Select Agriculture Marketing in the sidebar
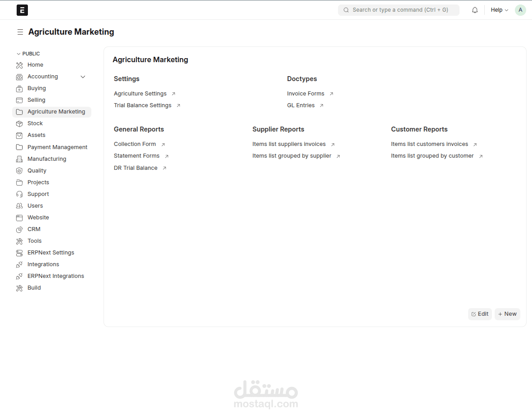Image resolution: width=532 pixels, height=418 pixels. point(57,111)
